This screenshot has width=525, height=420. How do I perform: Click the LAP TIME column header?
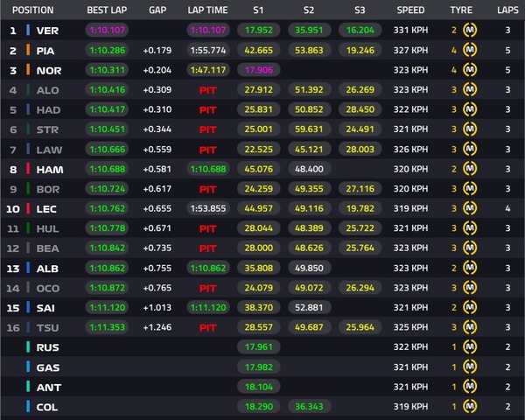207,10
